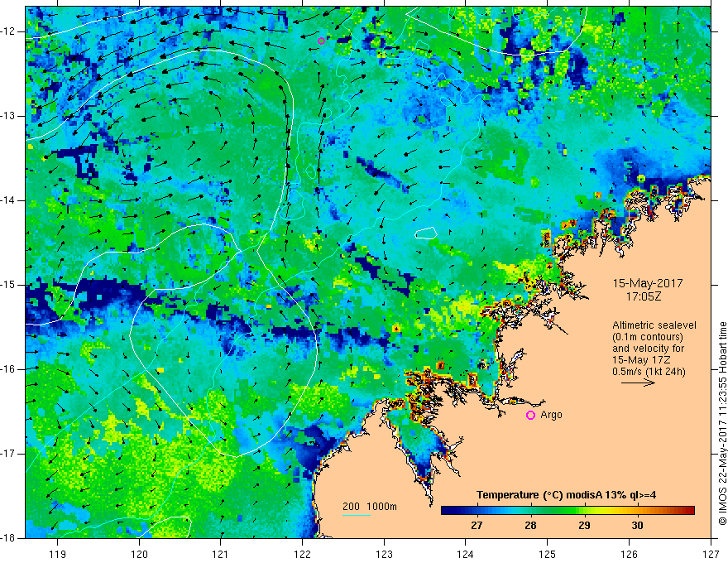Click the velocity scale arrow in legend
This screenshot has width=728, height=563.
pos(639,383)
